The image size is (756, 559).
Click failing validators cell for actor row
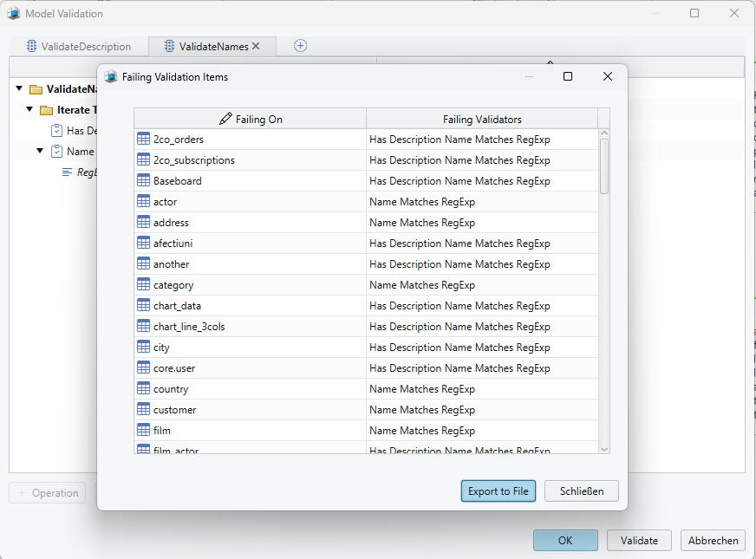pyautogui.click(x=482, y=201)
